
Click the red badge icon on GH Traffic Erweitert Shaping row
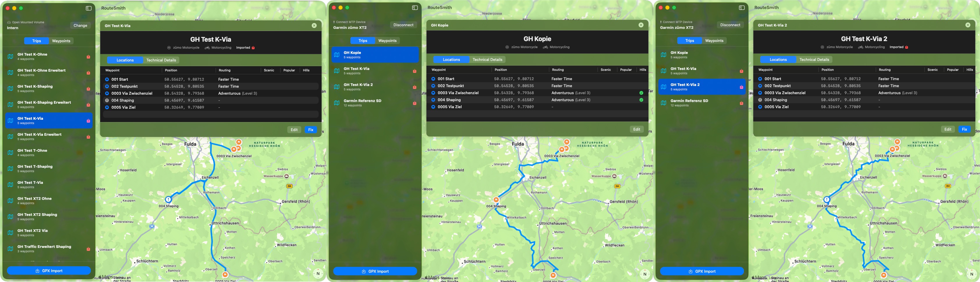(88, 249)
